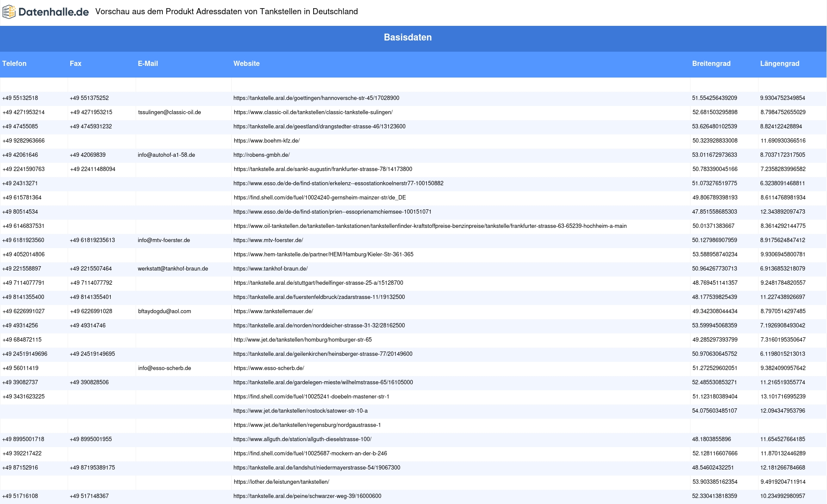Image resolution: width=827 pixels, height=504 pixels.
Task: Select fax number +49 61819235613
Action: tap(92, 240)
